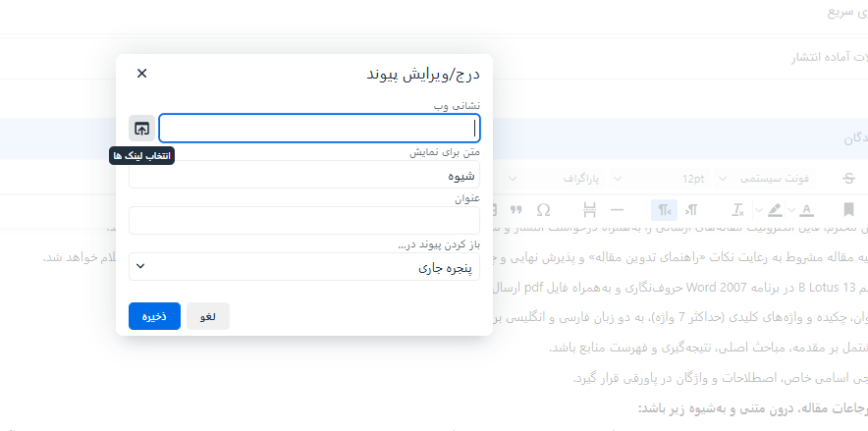Click the text color letter A icon
Image resolution: width=868 pixels, height=431 pixels.
tap(806, 209)
